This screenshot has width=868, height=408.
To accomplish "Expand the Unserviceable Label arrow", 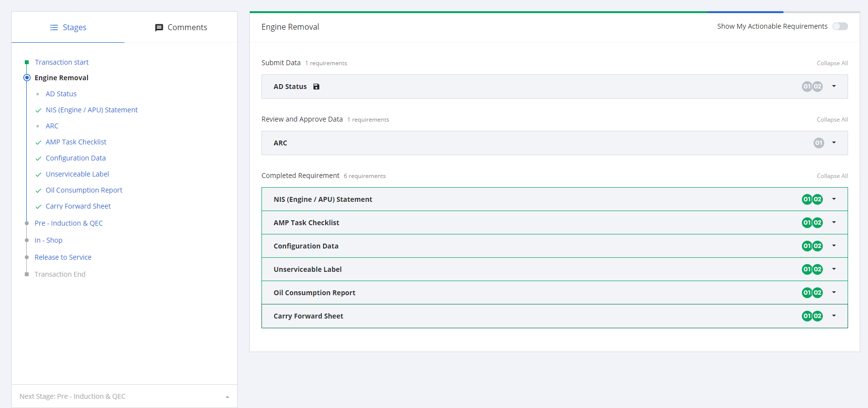I will [x=834, y=269].
